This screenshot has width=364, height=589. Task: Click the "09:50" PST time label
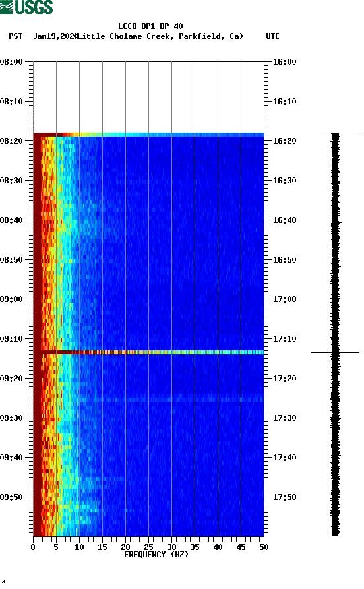pos(12,497)
